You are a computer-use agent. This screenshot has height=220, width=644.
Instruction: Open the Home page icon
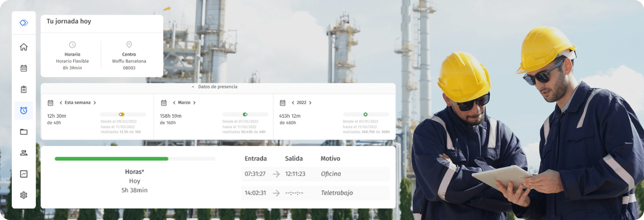[x=24, y=47]
